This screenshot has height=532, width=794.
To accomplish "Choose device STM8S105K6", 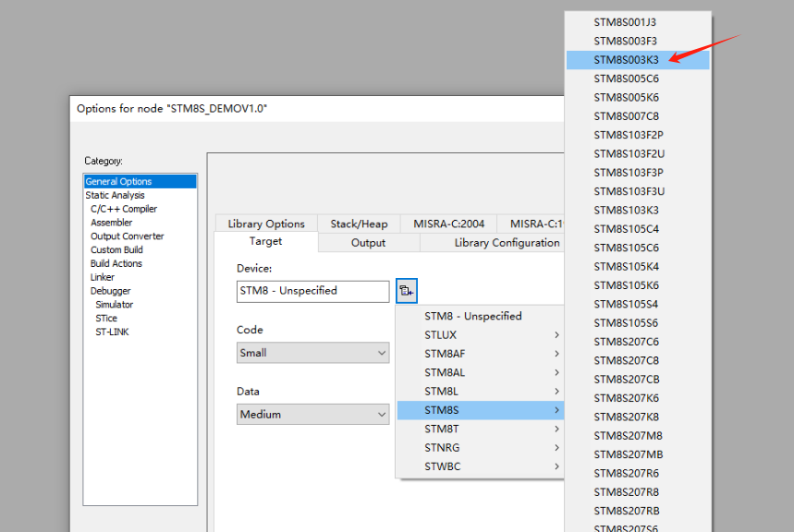I will coord(638,285).
